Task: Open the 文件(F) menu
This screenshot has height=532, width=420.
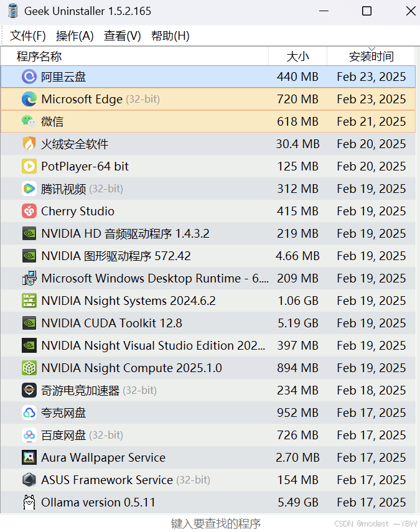Action: coord(28,35)
